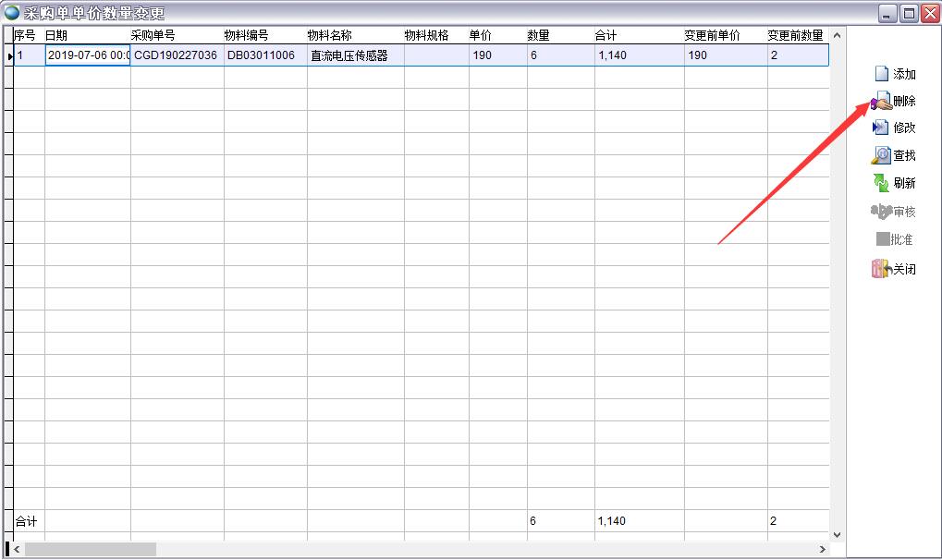
Task: Click the 变更前数量 column header
Action: (795, 34)
